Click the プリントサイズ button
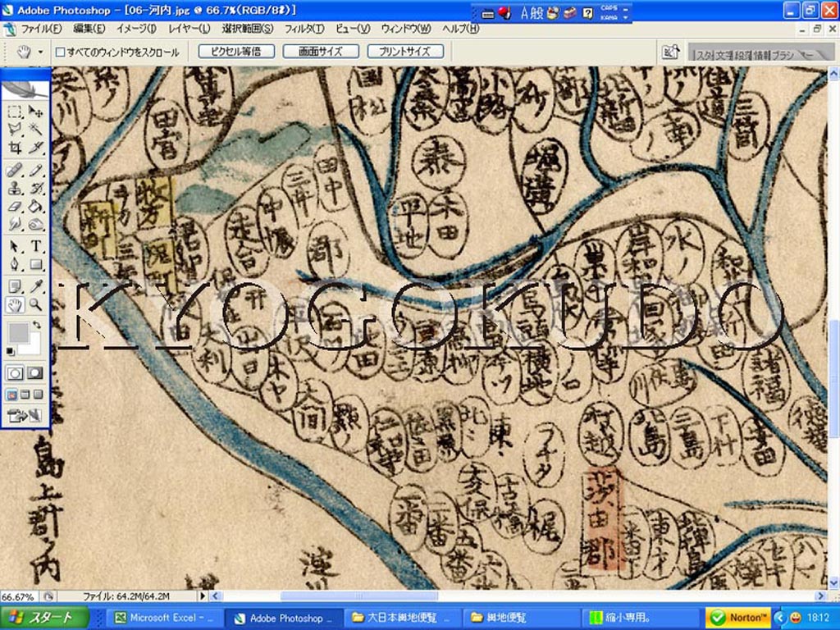Image resolution: width=840 pixels, height=630 pixels. coord(405,52)
